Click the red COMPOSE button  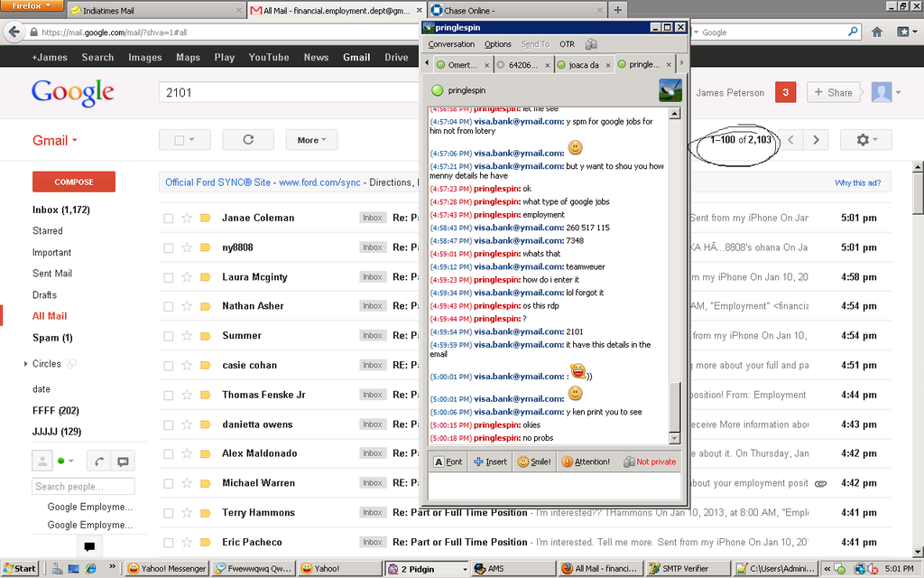point(74,182)
